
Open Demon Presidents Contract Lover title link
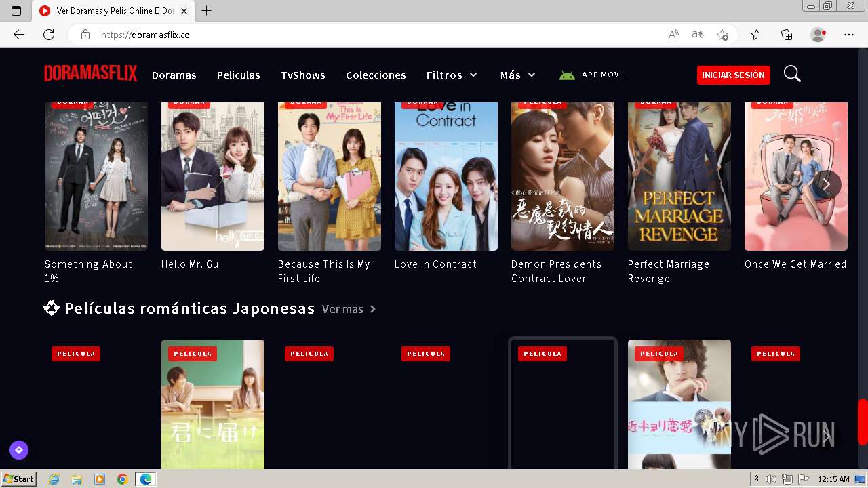[x=557, y=271]
